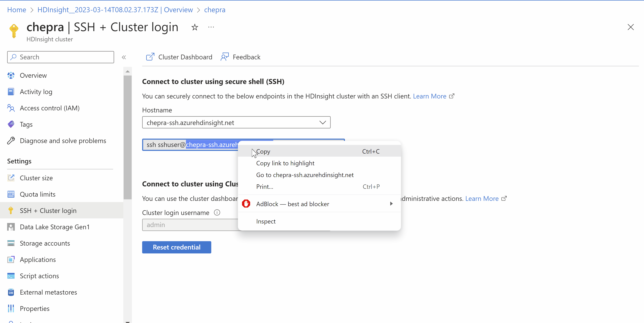Click the Activity log icon
Screen dimensions: 644x323
11,92
